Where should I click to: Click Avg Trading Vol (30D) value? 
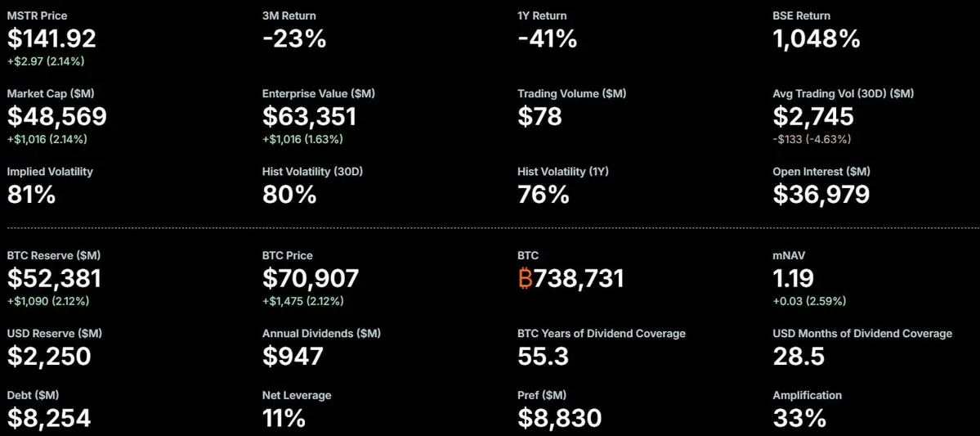[813, 116]
